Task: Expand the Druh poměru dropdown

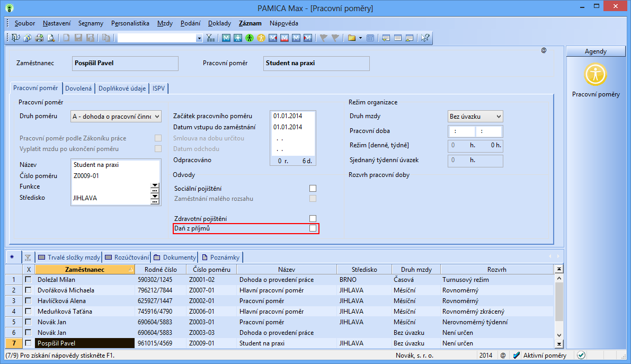Action: coord(157,117)
